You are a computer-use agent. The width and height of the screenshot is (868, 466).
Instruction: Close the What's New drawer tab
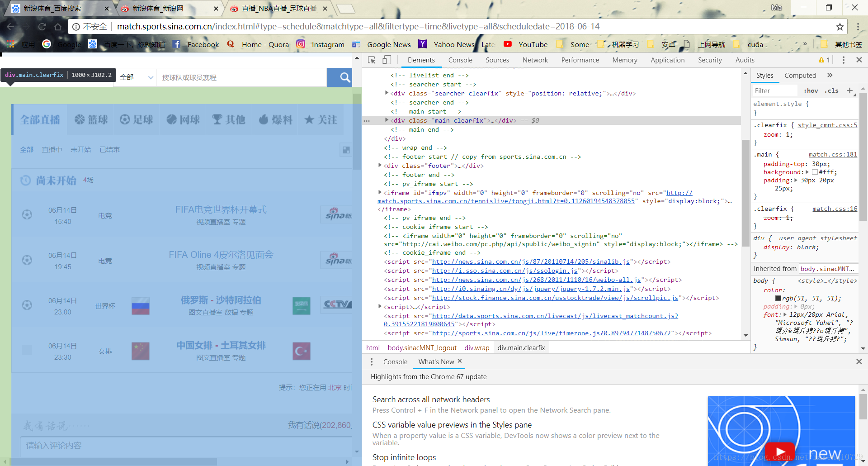460,361
